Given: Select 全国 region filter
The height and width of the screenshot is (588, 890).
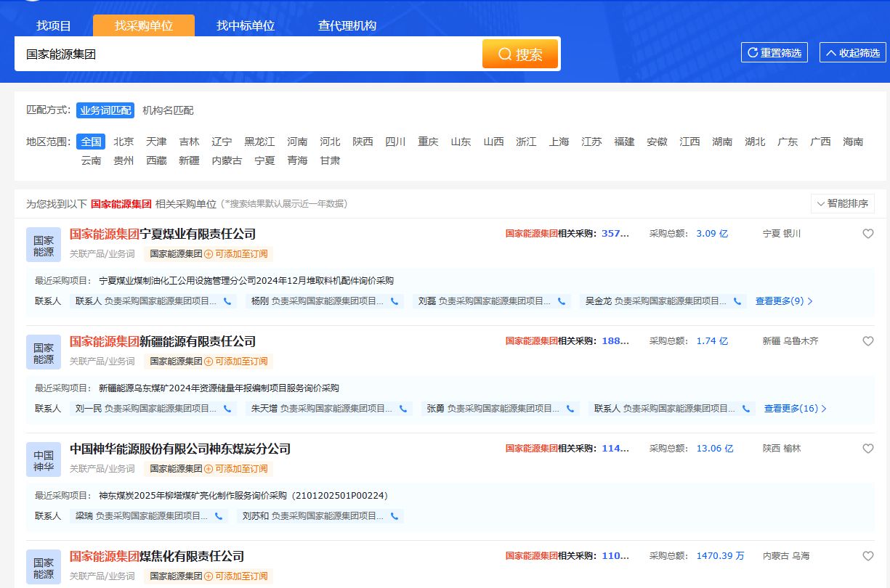Looking at the screenshot, I should [x=91, y=142].
